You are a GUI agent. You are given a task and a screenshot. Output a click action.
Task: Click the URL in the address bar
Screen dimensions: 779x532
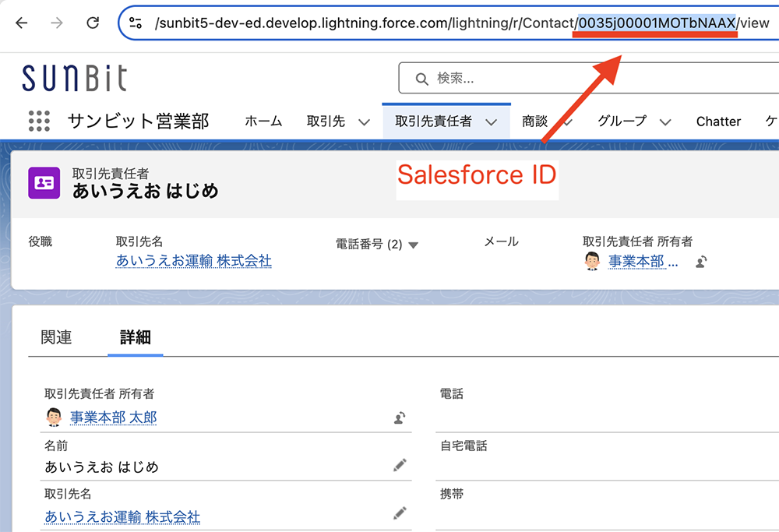click(462, 23)
